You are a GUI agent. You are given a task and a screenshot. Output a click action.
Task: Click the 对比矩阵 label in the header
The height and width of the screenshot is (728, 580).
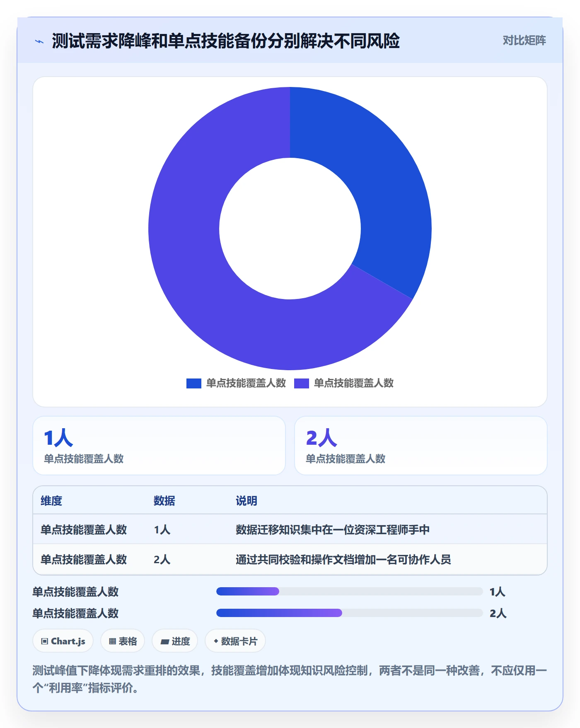tap(524, 41)
